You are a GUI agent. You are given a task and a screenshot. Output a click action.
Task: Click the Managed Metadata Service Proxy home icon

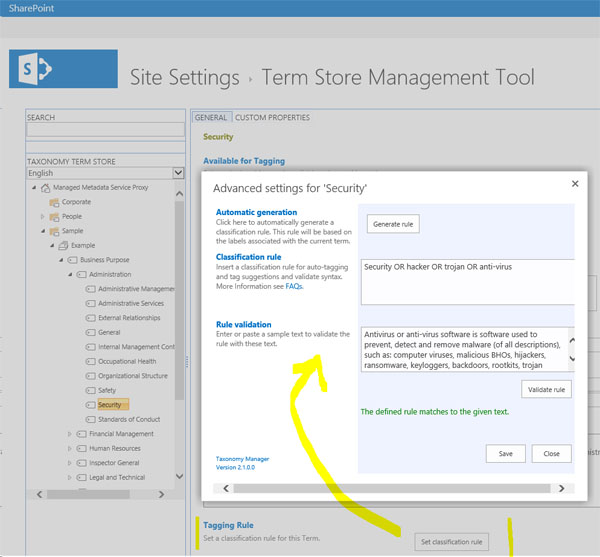(46, 187)
